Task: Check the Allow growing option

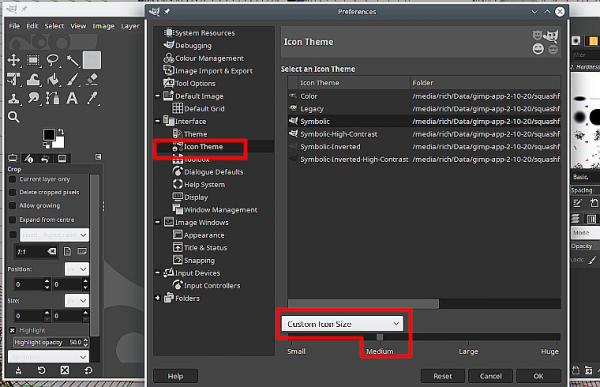Action: click(12, 206)
